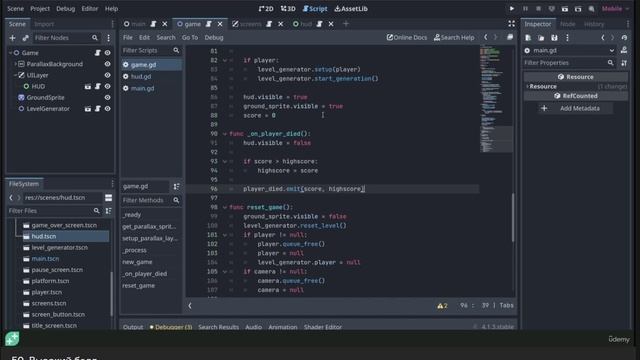Open the Help menu

point(111,9)
